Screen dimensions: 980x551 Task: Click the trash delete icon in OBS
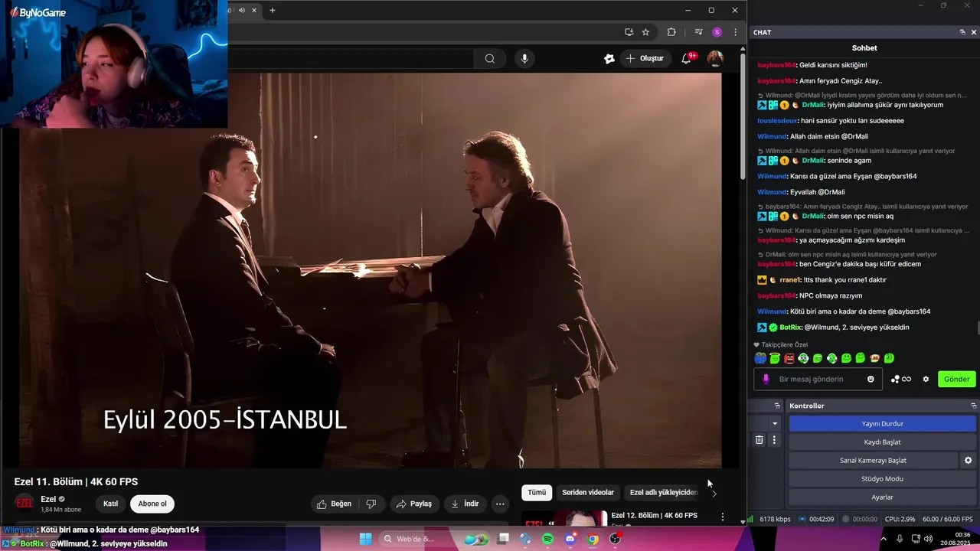(x=759, y=440)
